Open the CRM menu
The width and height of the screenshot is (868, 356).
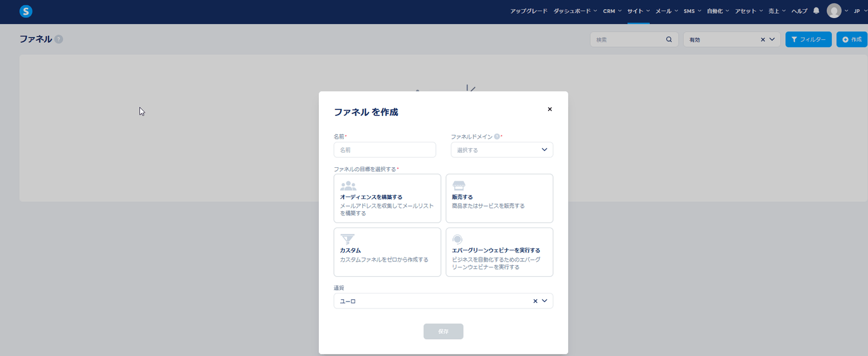click(612, 11)
